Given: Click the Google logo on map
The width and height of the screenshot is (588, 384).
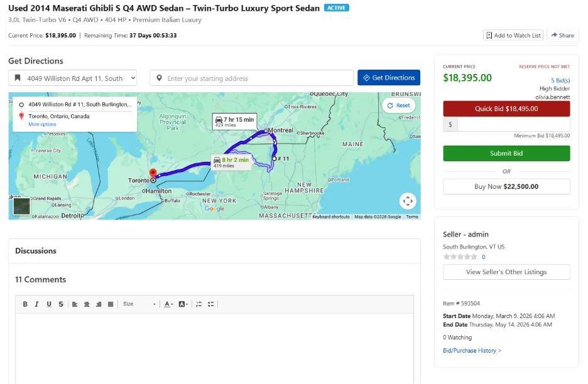Looking at the screenshot, I should (214, 209).
